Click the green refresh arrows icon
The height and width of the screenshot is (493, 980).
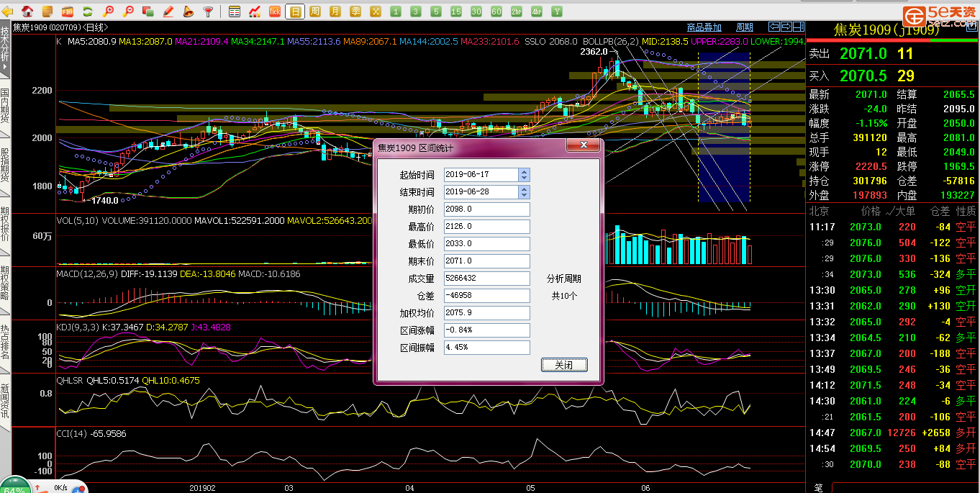(88, 12)
